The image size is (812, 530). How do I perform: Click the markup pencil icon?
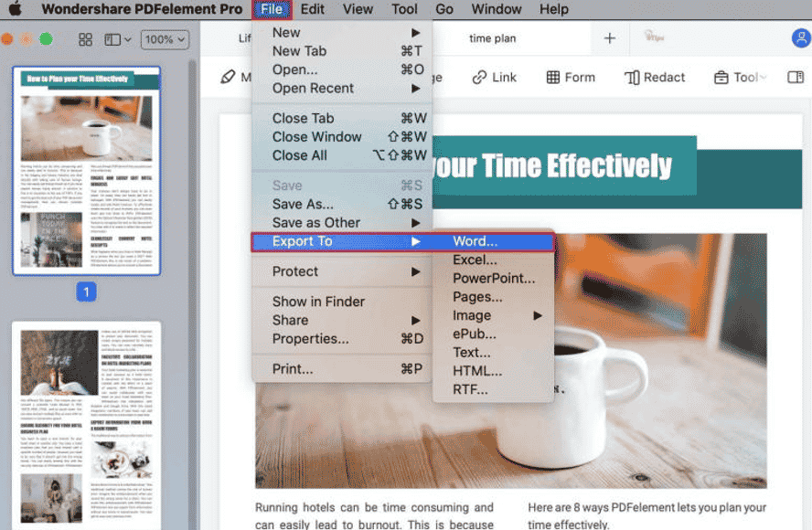230,77
